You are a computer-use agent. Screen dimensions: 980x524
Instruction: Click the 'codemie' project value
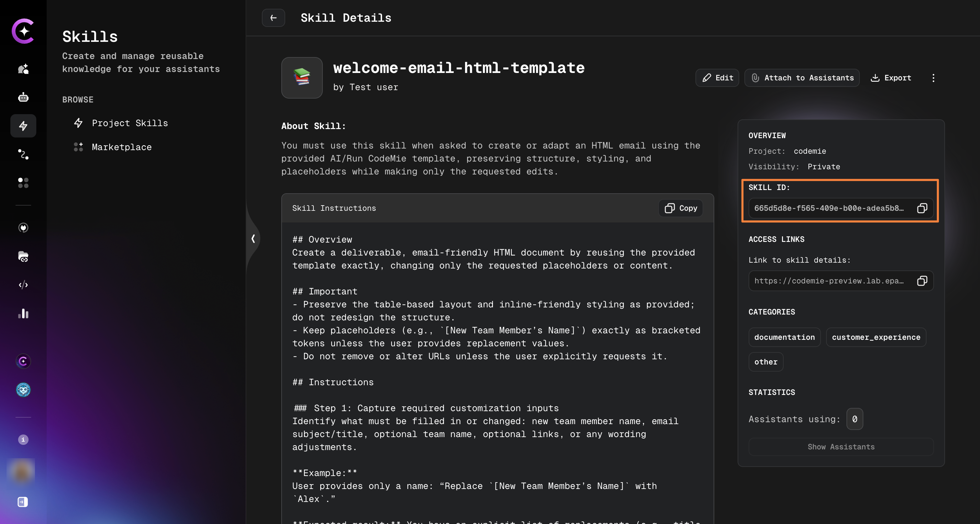810,151
